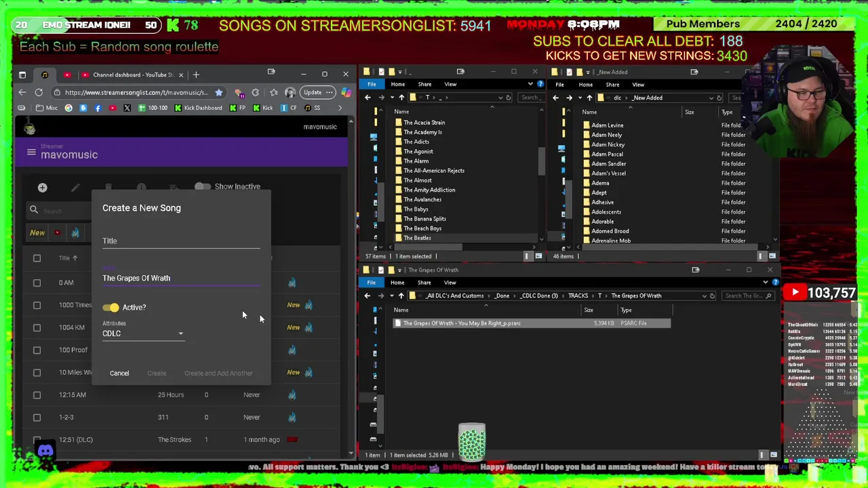Click refresh icon in Grapes Of Wrath Explorer
Viewport: 868px width, 488px height.
click(712, 296)
